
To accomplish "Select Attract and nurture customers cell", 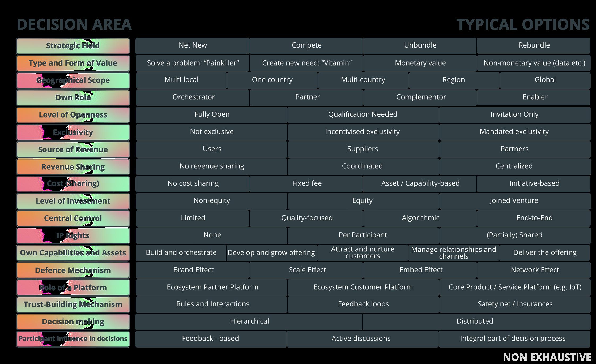I will coord(362,252).
